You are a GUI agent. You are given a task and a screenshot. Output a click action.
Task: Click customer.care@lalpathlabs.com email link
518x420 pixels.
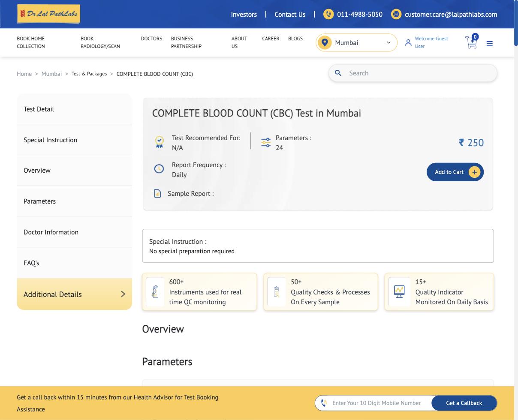[x=451, y=14]
